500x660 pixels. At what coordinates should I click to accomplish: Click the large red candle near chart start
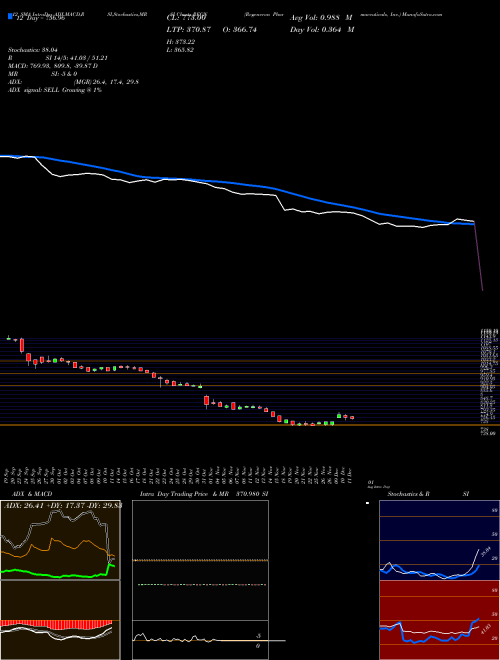click(x=22, y=345)
